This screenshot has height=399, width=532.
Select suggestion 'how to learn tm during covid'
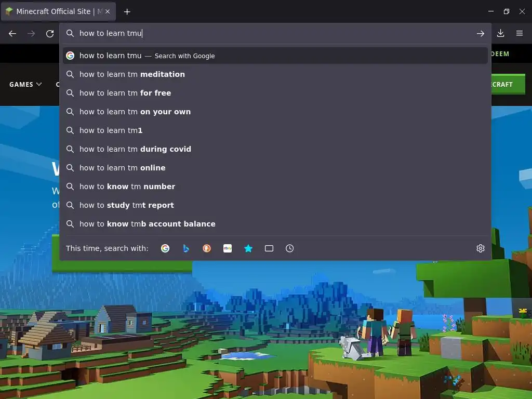tap(275, 149)
